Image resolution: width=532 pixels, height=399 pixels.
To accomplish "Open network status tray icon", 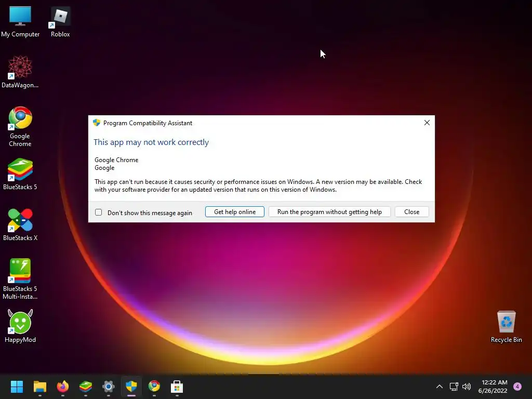I will [x=454, y=387].
